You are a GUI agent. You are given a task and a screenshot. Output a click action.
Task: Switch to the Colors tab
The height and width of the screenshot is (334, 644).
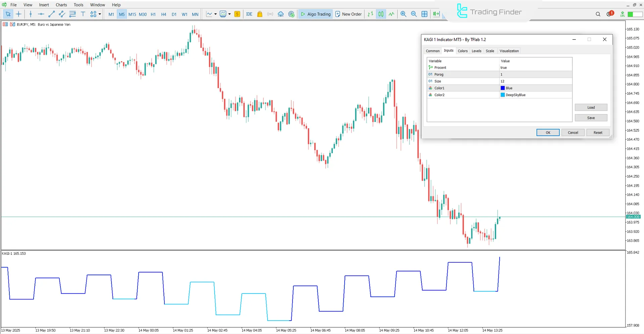[x=462, y=51]
